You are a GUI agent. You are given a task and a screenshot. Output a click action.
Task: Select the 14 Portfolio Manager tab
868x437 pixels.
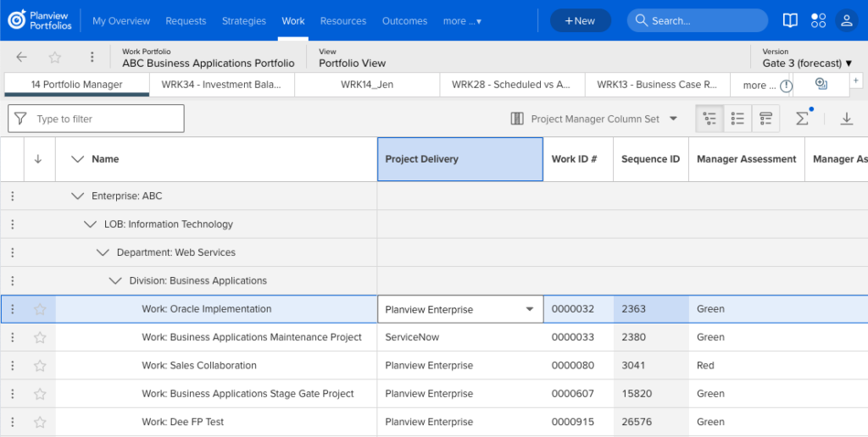[x=77, y=85]
